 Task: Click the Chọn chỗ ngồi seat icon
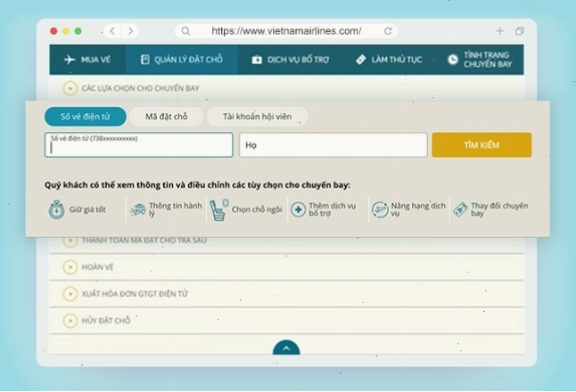pos(219,209)
